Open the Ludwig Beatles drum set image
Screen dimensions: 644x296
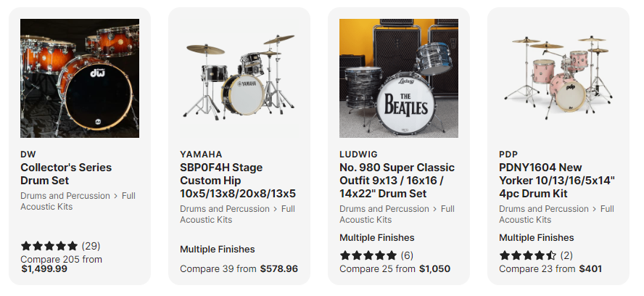[x=399, y=78]
